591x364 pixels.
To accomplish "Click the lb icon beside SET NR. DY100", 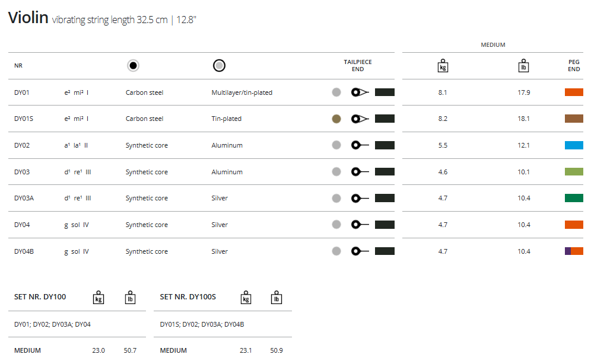I will point(130,297).
